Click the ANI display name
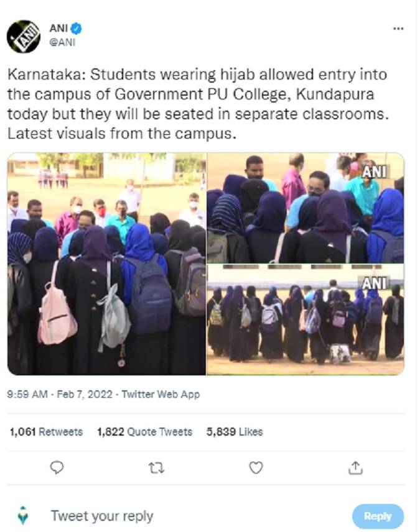 point(58,28)
